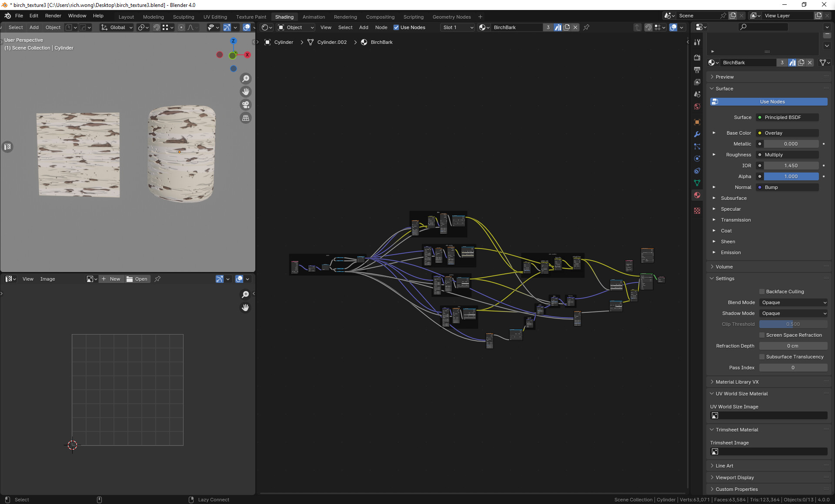
Task: Click the viewport zoom magnifier icon
Action: [x=246, y=79]
